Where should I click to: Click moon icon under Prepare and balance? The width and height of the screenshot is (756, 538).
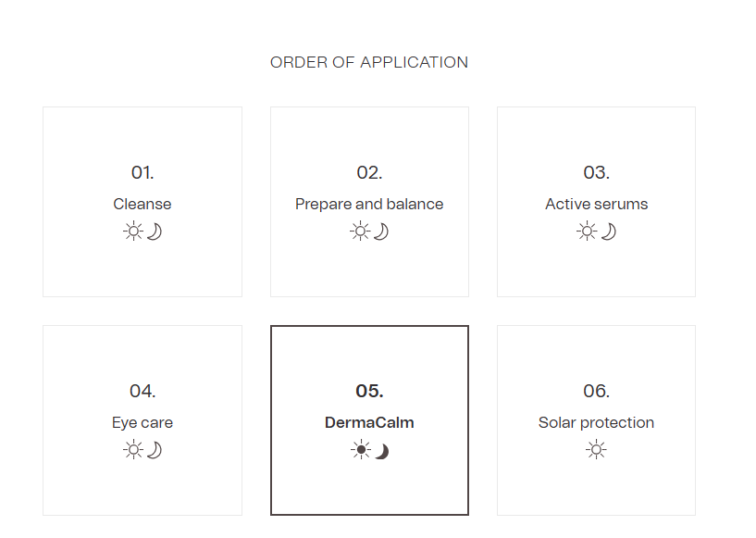[x=380, y=231]
